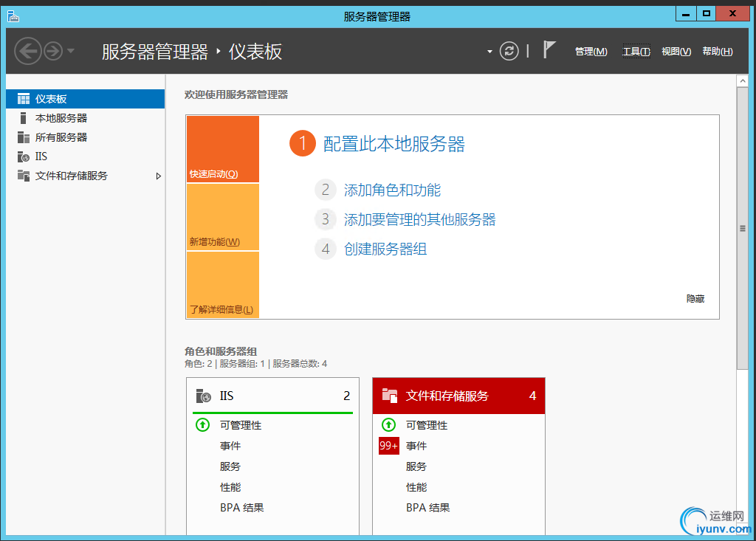Open 性能 in the IIS tile
The height and width of the screenshot is (541, 756).
[230, 487]
